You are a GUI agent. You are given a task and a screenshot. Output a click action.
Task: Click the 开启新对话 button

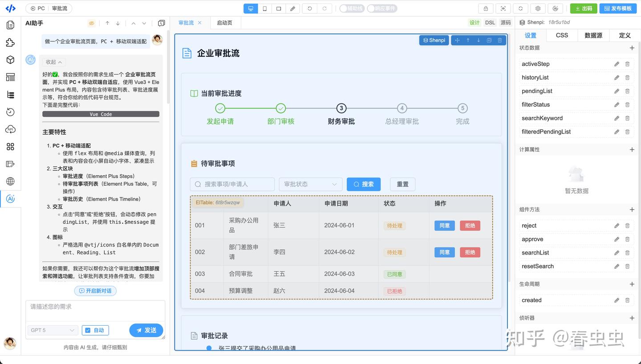tap(95, 291)
